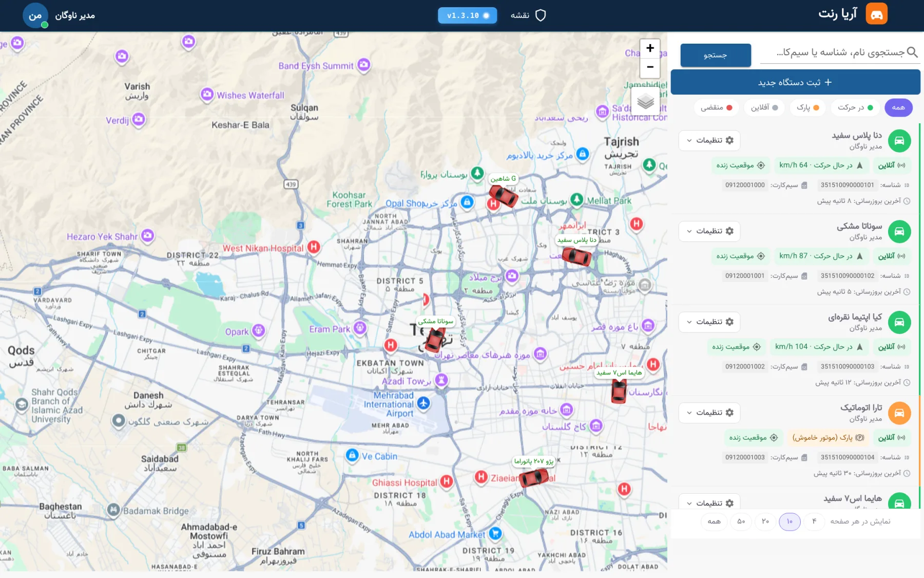Screen dimensions: 924x578
Task: Click the map zoom in plus button
Action: tap(650, 48)
